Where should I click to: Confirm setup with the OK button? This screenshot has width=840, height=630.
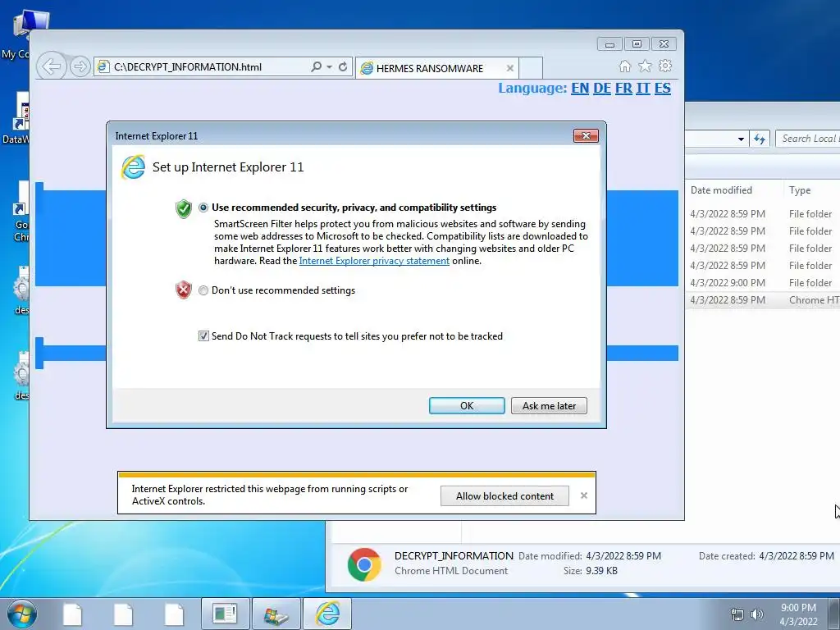(467, 405)
